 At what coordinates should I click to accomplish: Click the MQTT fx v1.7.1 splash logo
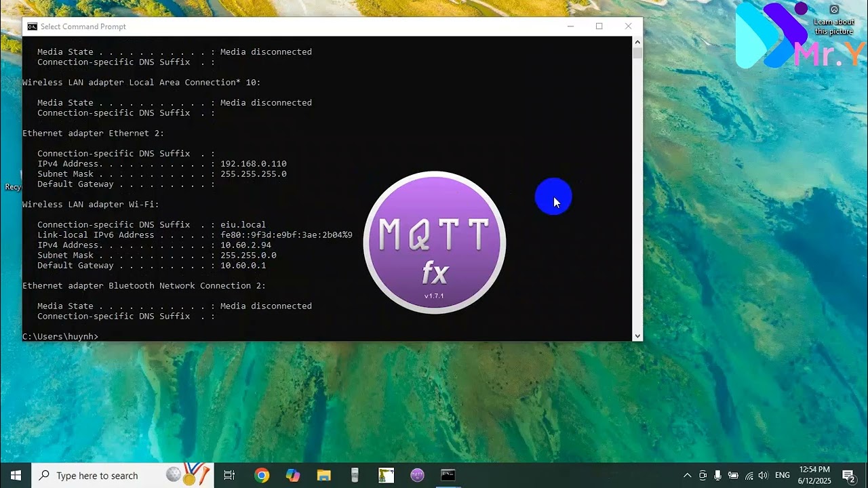[x=435, y=243]
